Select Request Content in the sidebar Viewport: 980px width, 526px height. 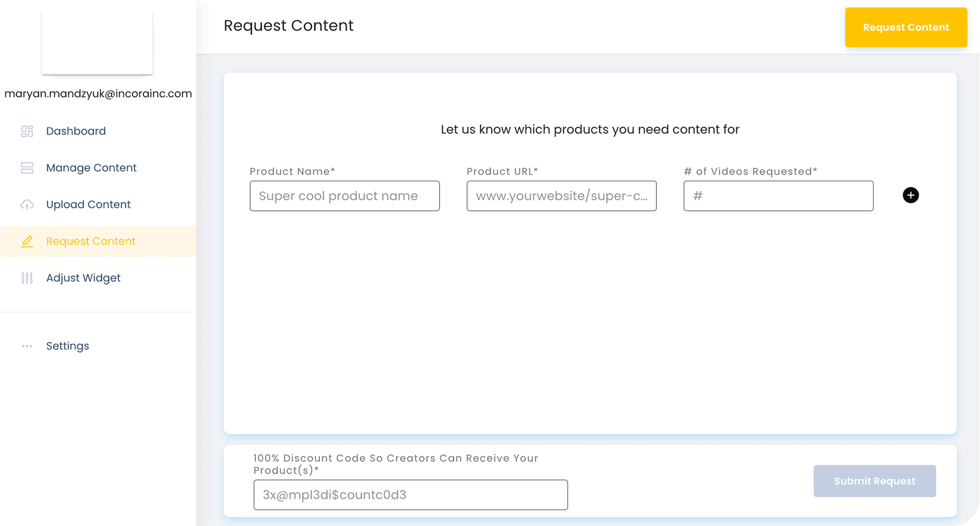(91, 241)
